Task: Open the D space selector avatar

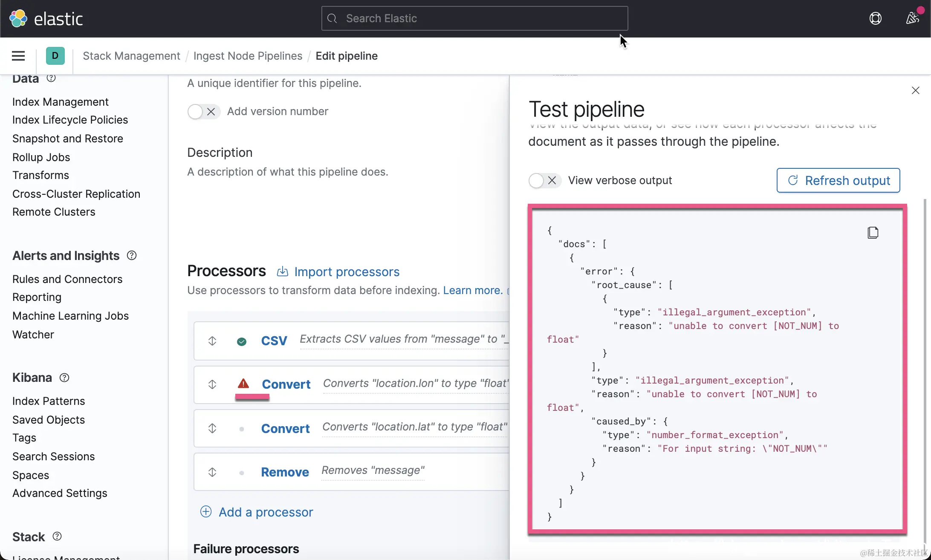Action: click(x=55, y=56)
